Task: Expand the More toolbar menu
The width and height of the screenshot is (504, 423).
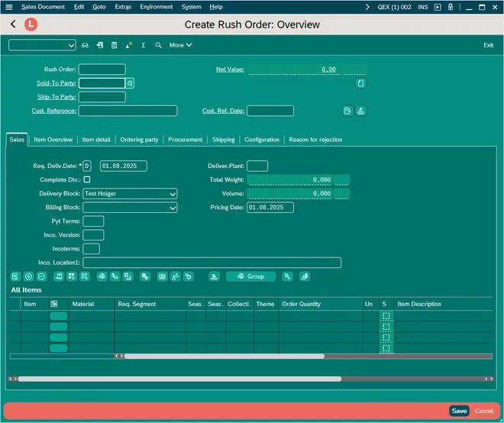Action: click(181, 45)
